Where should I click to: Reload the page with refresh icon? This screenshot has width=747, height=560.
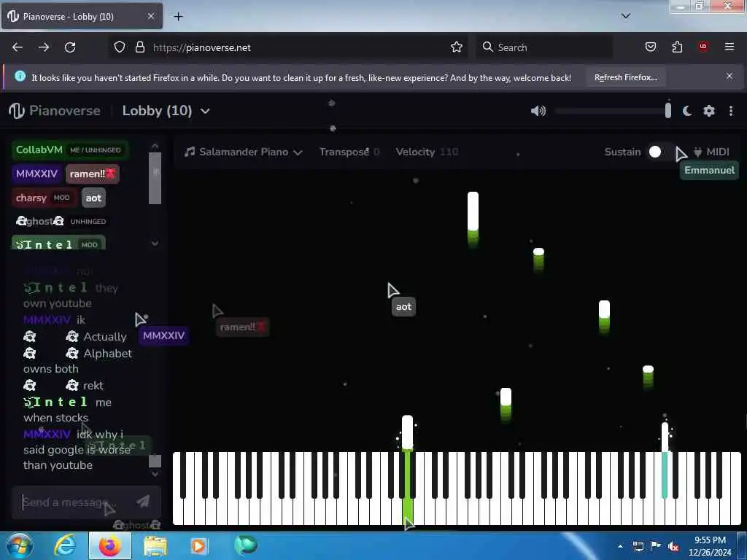(x=70, y=47)
